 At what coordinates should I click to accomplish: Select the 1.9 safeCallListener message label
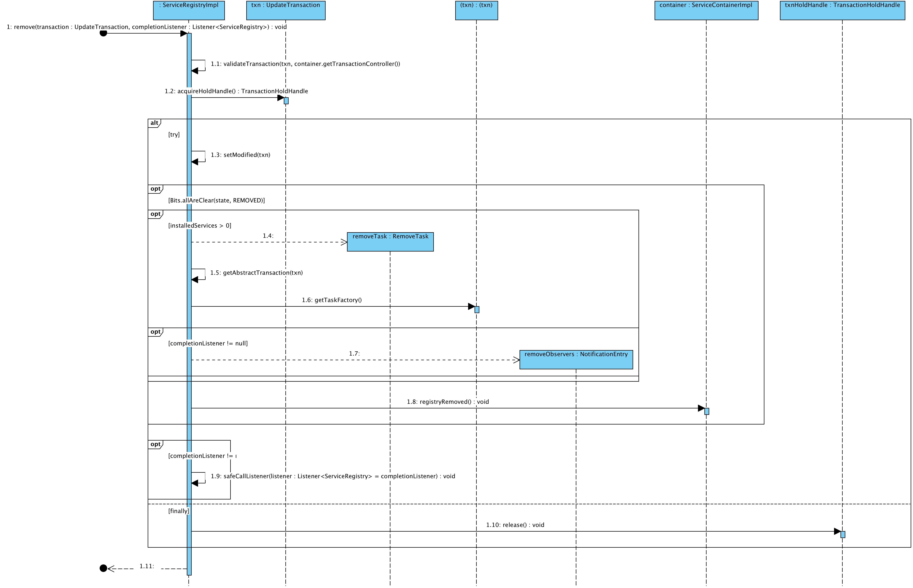tap(333, 476)
